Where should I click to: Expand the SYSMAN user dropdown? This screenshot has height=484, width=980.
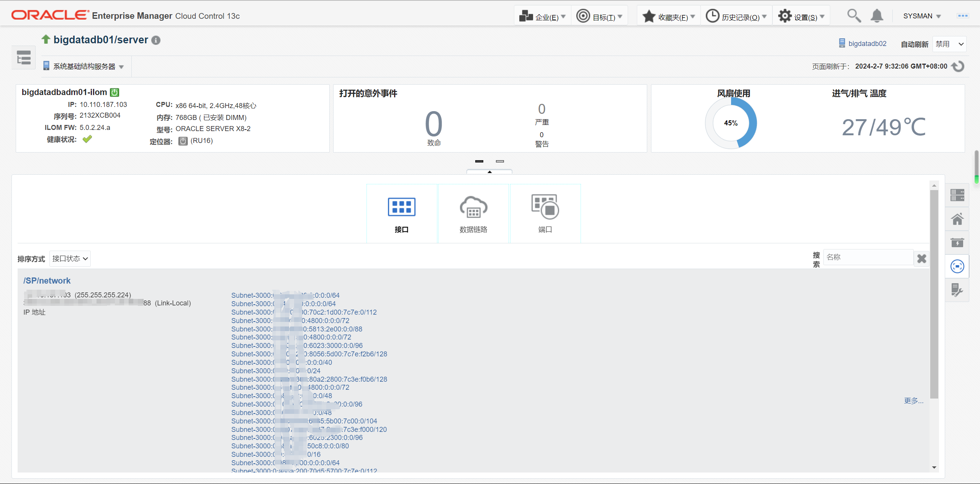(x=922, y=16)
